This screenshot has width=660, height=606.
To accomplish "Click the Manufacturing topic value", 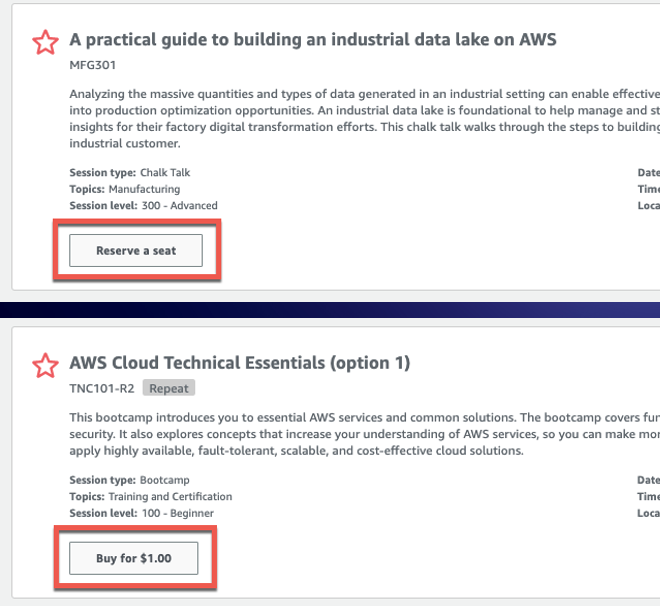I will pos(144,189).
